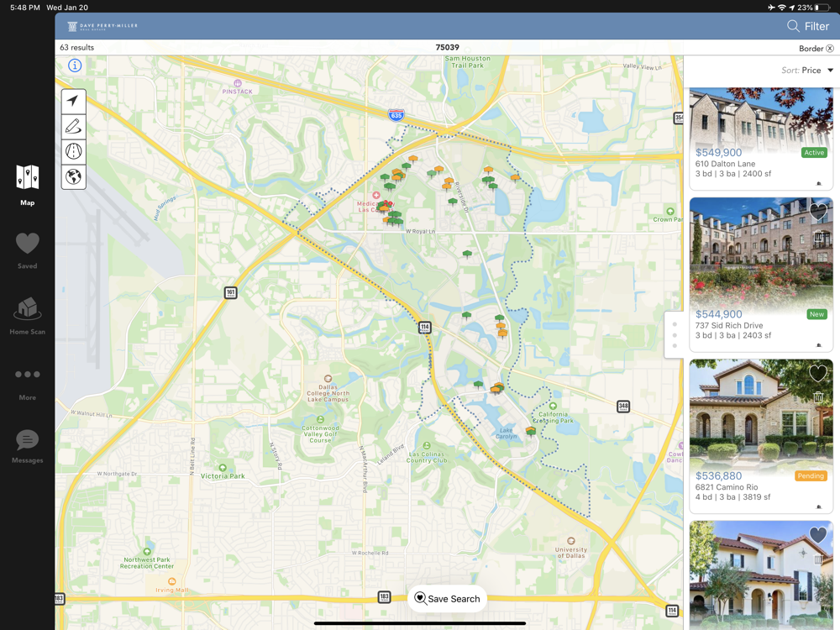
Task: Tap the Sam Houston Trail Park label
Action: pos(467,62)
